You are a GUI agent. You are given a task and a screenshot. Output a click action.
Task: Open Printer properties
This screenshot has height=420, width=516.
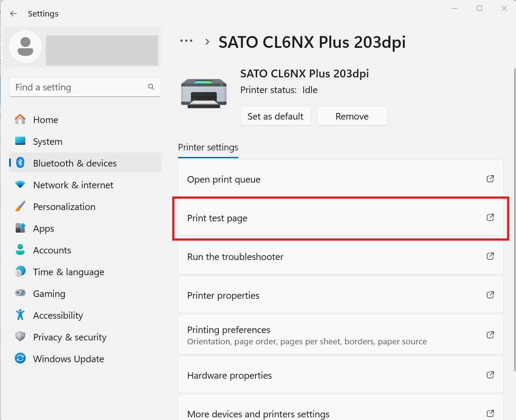coord(341,295)
